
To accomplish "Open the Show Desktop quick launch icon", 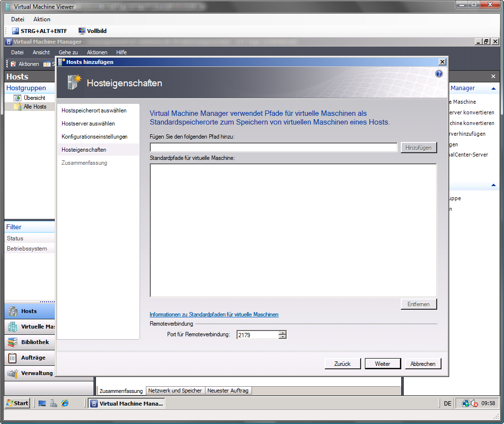I will coord(42,404).
